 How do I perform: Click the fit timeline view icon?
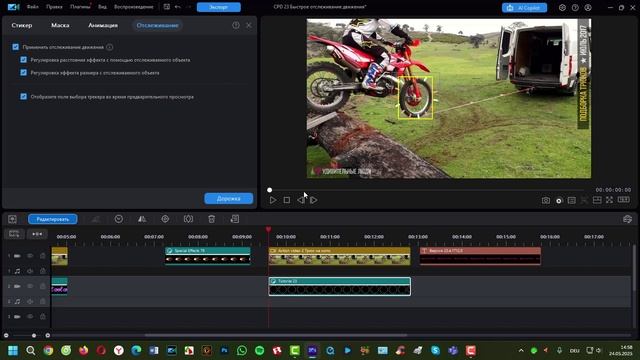(14, 234)
